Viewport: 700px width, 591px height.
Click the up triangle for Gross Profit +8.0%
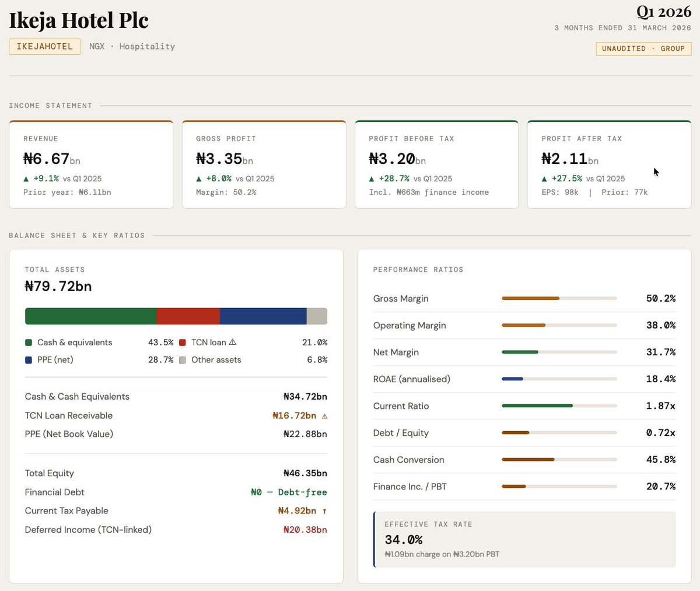coord(199,179)
